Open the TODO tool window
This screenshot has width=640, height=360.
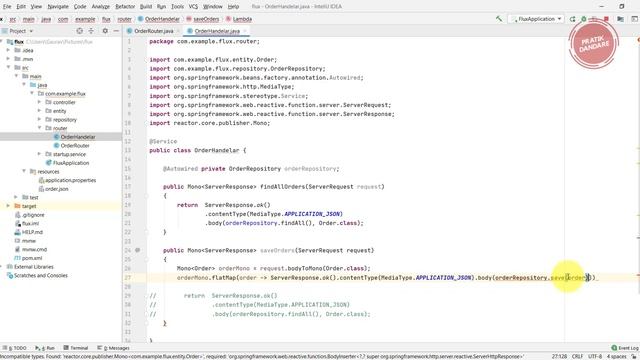point(15,348)
